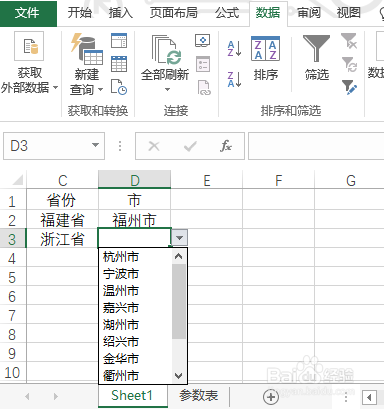Viewport: 384px width, 409px height.
Task: Click the Reapply filter icon
Action: (x=349, y=64)
